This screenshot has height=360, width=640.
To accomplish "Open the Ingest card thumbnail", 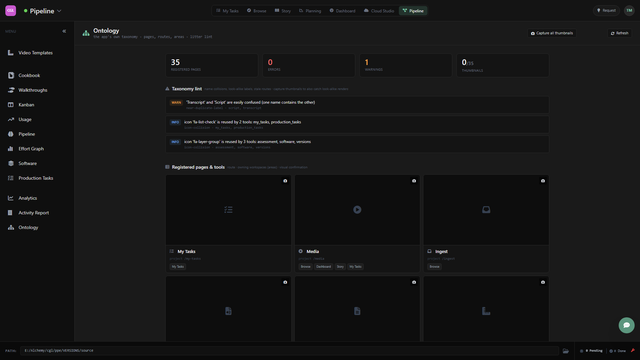I will pos(486,210).
